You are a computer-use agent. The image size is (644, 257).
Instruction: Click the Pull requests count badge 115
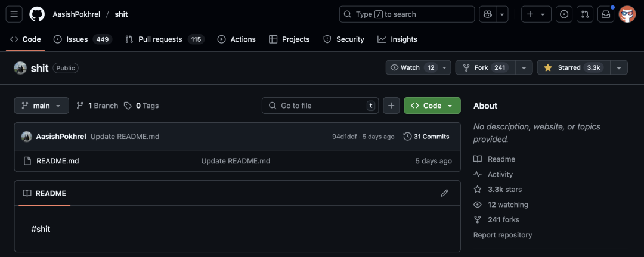196,39
